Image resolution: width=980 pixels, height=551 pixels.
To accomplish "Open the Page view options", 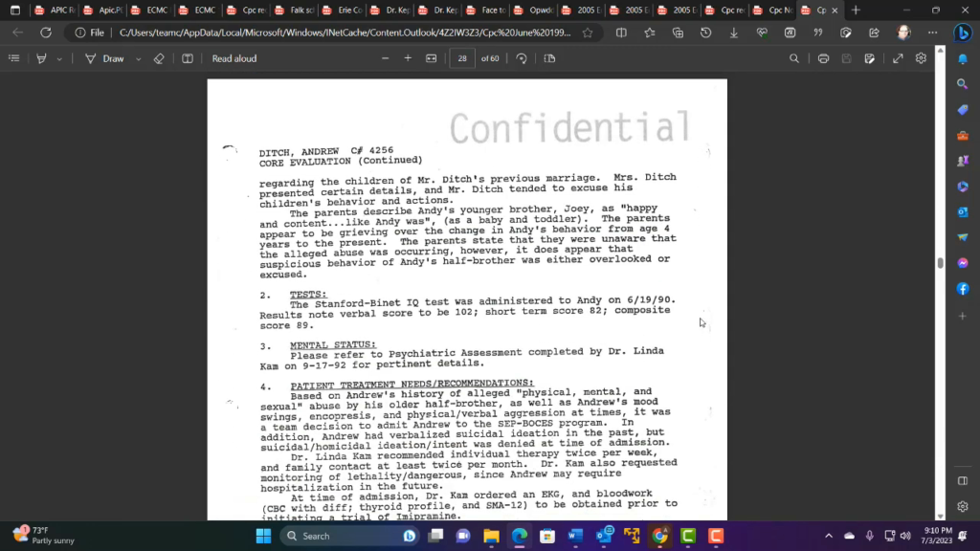I will point(549,58).
